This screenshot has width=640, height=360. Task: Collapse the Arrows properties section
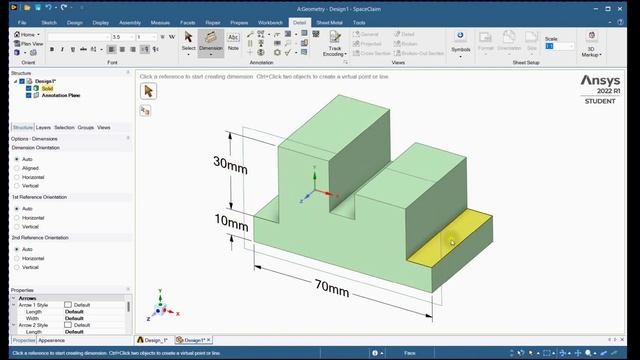13,298
